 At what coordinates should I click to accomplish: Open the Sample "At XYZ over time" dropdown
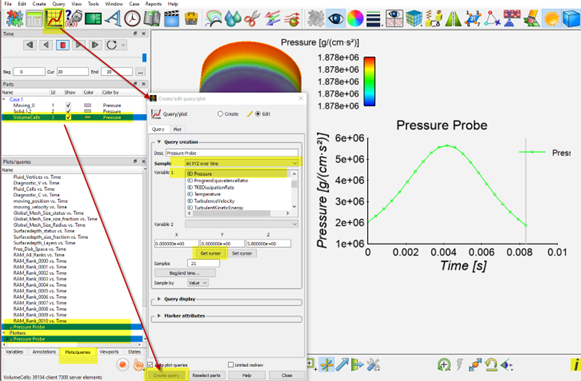(x=242, y=163)
